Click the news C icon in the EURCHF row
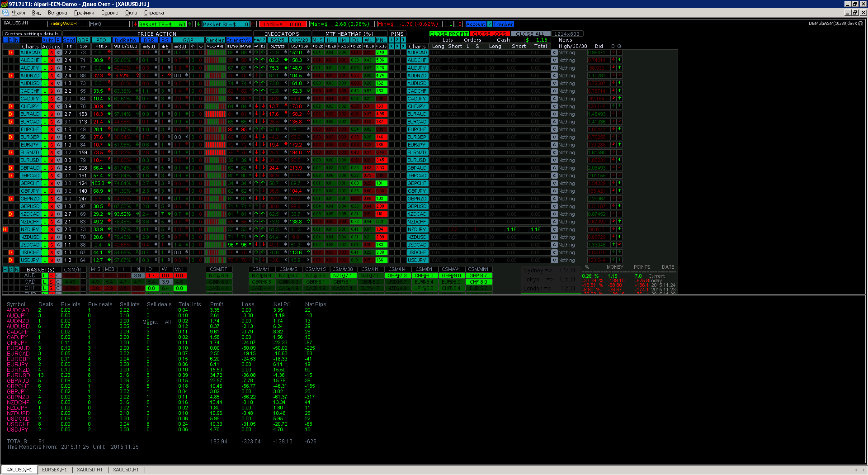Viewport: 868px width, 475px height. (554, 129)
